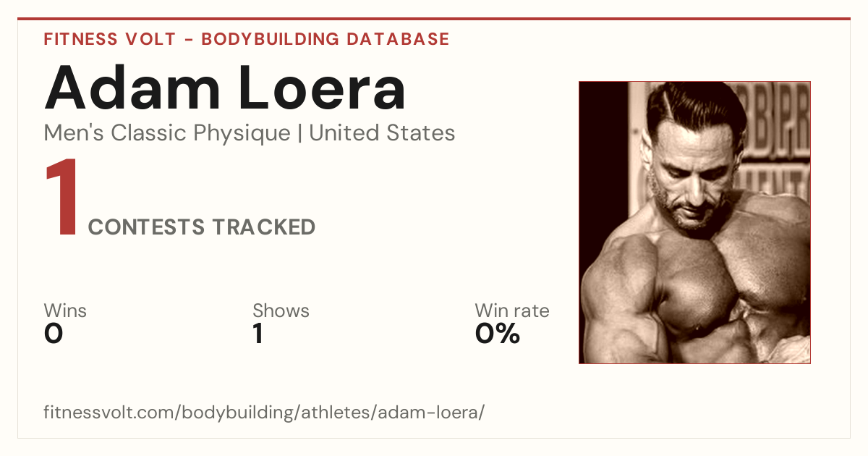Viewport: 868px width, 456px height.
Task: Select the Adam Loera name heading
Action: 225,88
